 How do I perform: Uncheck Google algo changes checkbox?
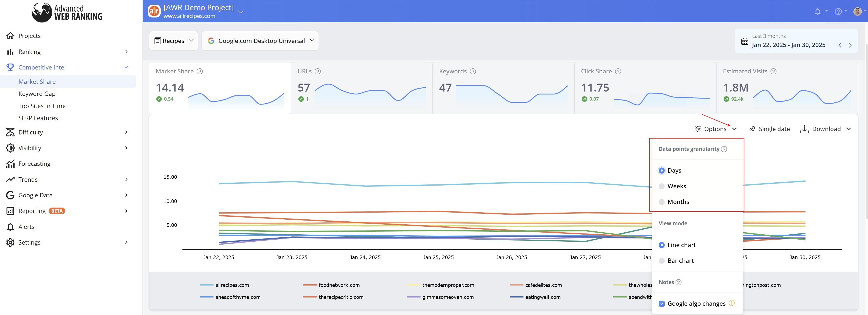click(x=661, y=304)
